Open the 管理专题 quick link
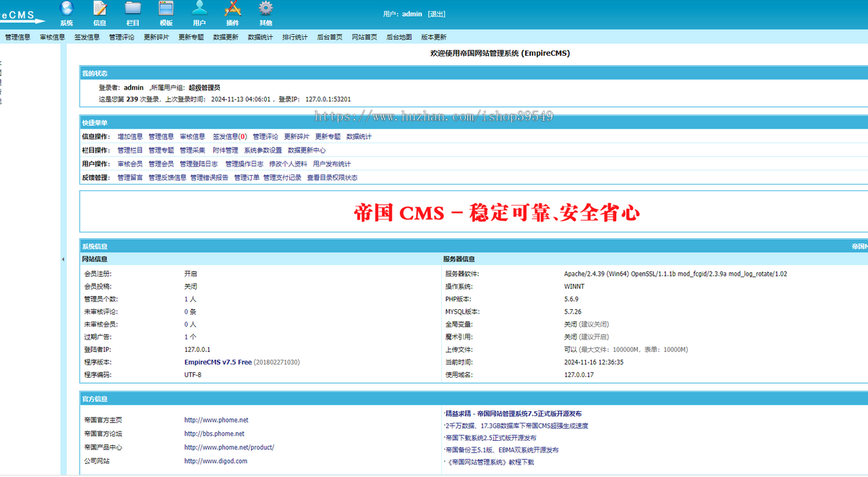The image size is (868, 477). click(x=161, y=150)
